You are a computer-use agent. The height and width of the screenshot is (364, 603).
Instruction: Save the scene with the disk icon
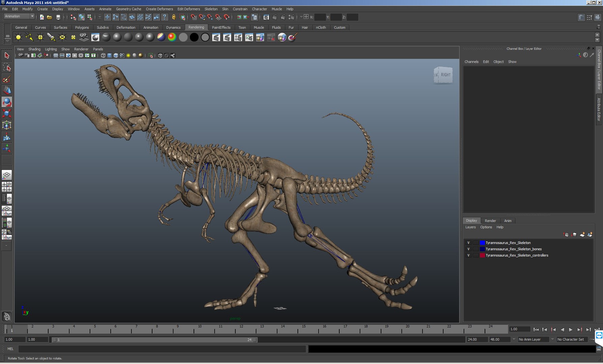click(x=58, y=17)
